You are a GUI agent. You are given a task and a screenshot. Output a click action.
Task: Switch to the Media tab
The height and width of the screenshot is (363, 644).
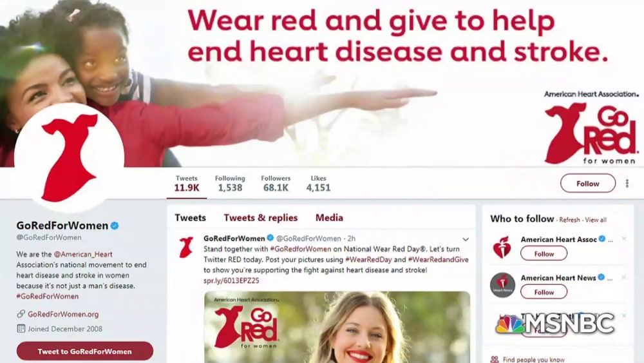coord(329,217)
